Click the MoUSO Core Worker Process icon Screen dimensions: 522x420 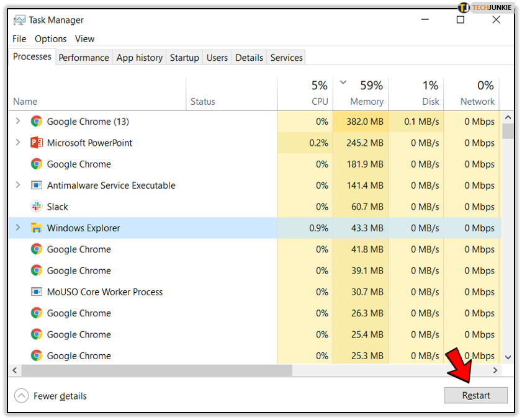37,292
